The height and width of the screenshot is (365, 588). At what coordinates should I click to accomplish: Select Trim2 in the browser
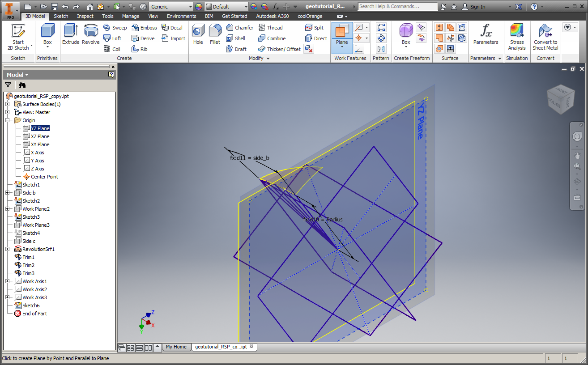(28, 265)
